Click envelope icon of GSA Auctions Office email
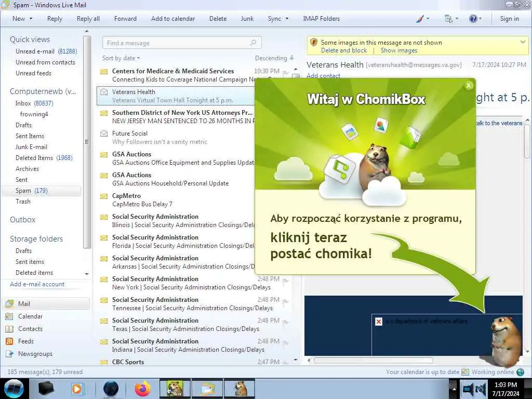Viewport: 532px width, 399px height. click(x=104, y=155)
